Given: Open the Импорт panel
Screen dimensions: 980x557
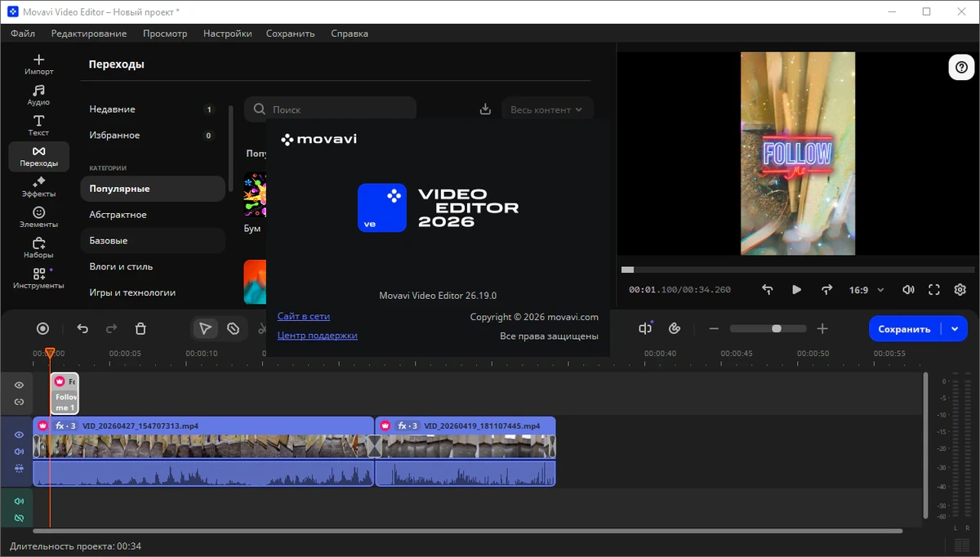Looking at the screenshot, I should coord(38,65).
